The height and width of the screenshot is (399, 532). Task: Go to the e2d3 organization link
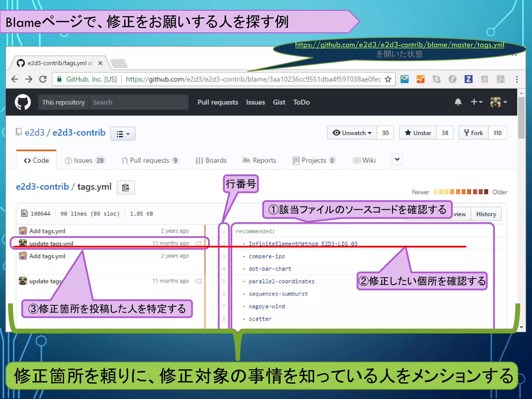(x=35, y=133)
